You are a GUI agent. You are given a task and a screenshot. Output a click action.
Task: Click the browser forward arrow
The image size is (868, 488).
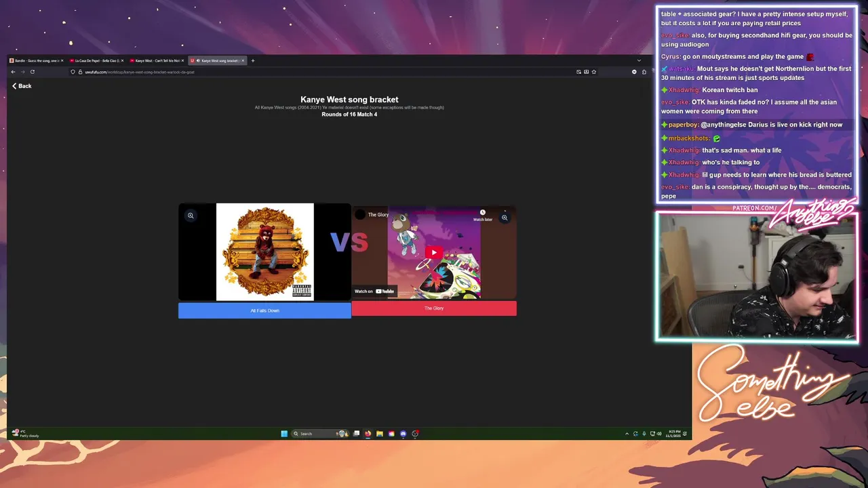(23, 72)
